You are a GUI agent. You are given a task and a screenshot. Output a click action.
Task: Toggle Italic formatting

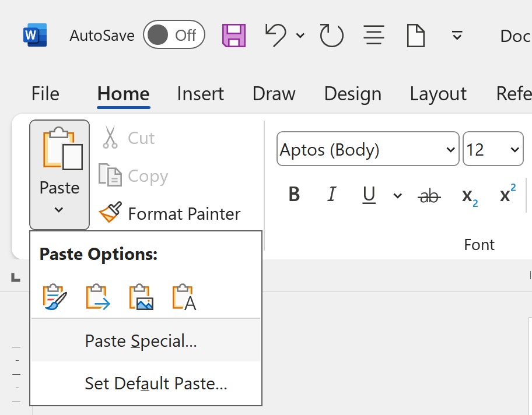[332, 195]
